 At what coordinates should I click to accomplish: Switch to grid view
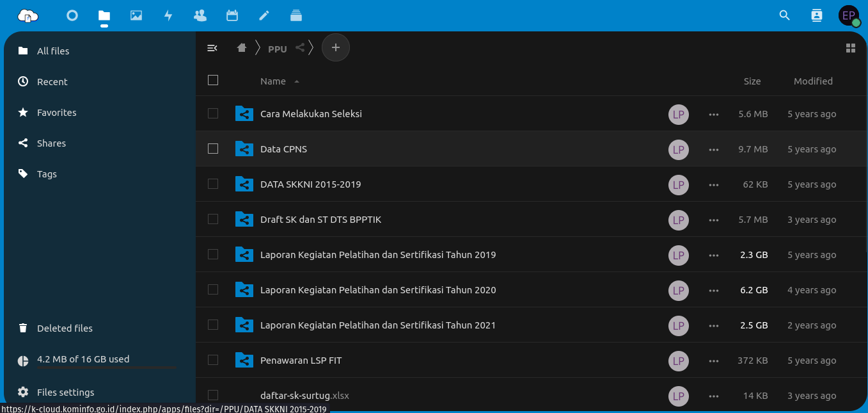point(850,48)
